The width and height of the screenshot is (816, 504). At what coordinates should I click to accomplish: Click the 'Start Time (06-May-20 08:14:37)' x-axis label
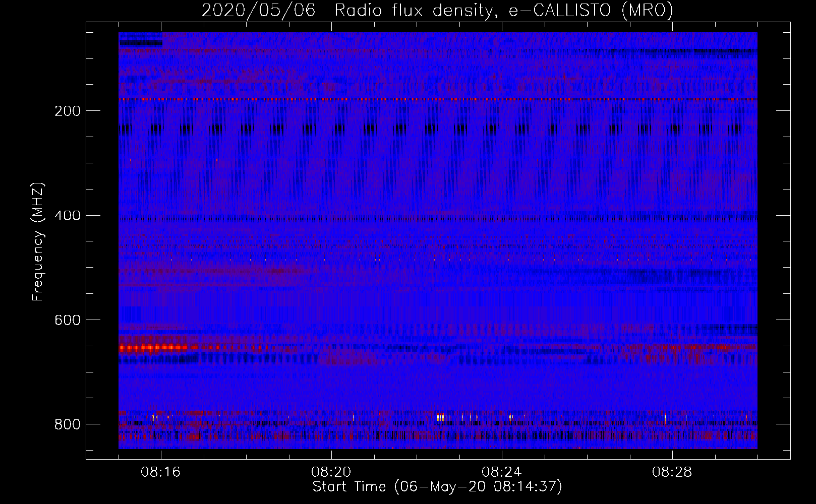pyautogui.click(x=437, y=487)
